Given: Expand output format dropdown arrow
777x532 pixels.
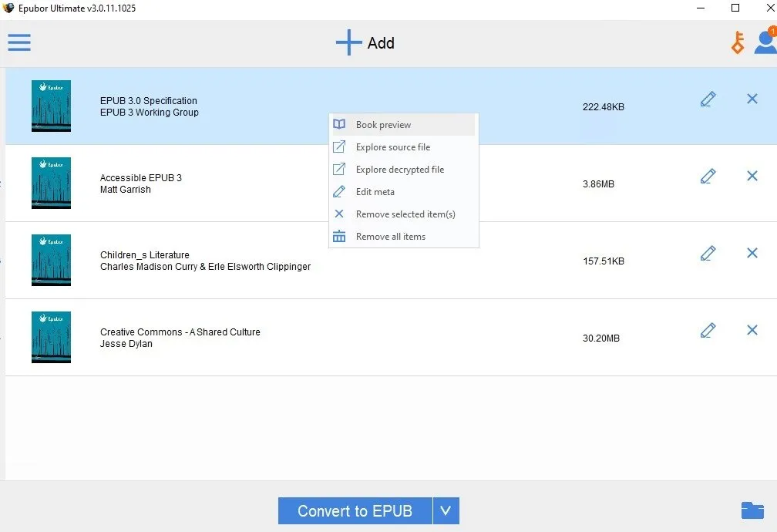Looking at the screenshot, I should (446, 510).
